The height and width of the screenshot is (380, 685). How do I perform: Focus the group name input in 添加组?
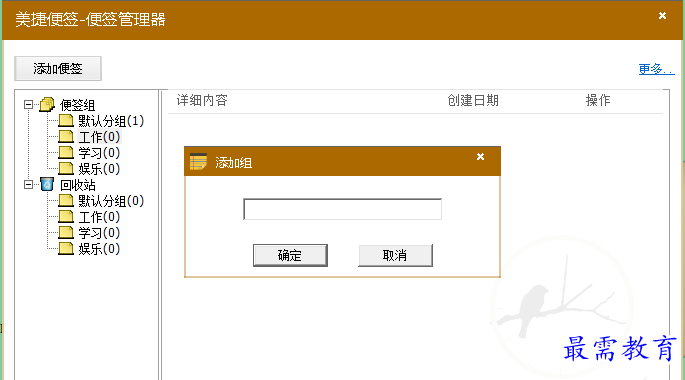click(x=342, y=209)
